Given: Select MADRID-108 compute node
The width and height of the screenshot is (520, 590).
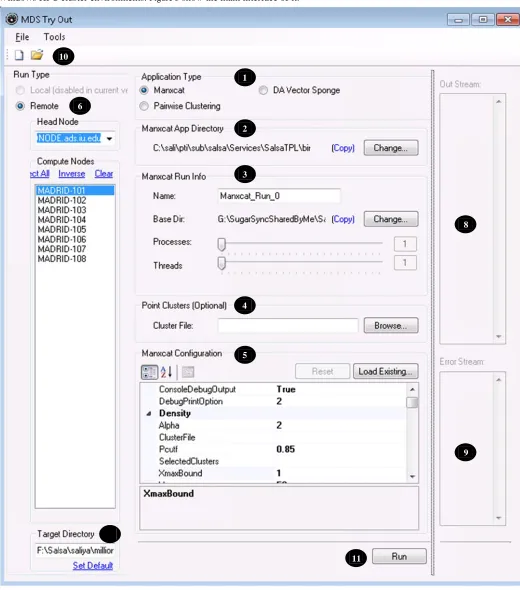Looking at the screenshot, I should coord(75,259).
